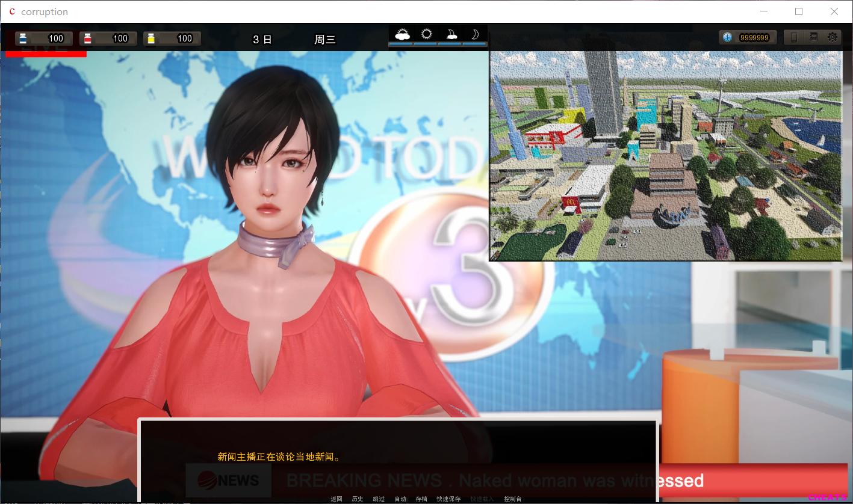Click the coin icon next to 9999999
The height and width of the screenshot is (504, 853).
pos(727,37)
